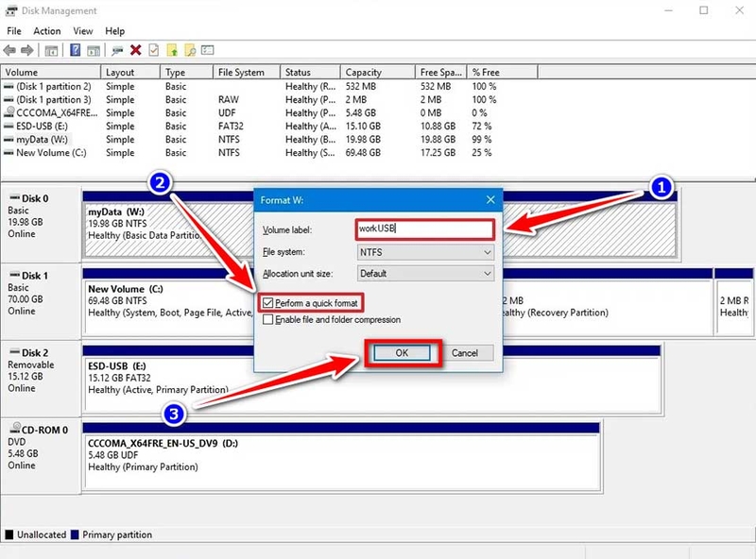Select the Disk 1 header panel
The width and height of the screenshot is (756, 559).
(41, 300)
